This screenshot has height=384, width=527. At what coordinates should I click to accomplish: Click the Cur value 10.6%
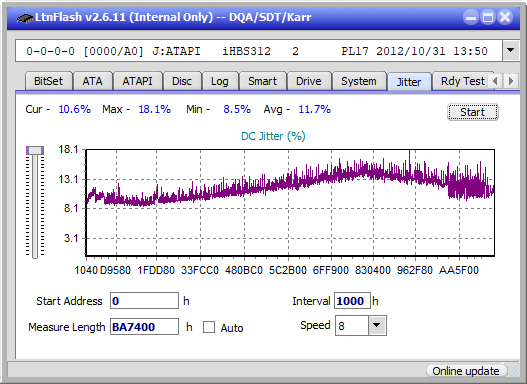pos(75,109)
